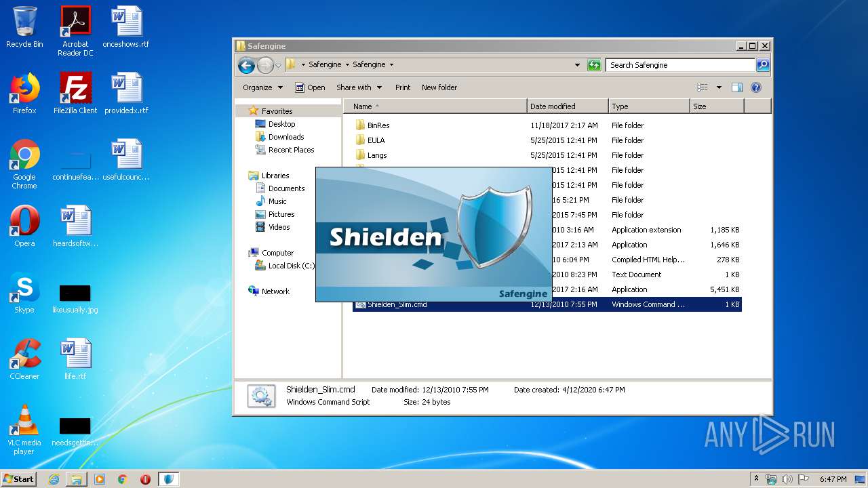Click the Explorer Back navigation button
Screen dimensions: 868x488
click(x=246, y=65)
